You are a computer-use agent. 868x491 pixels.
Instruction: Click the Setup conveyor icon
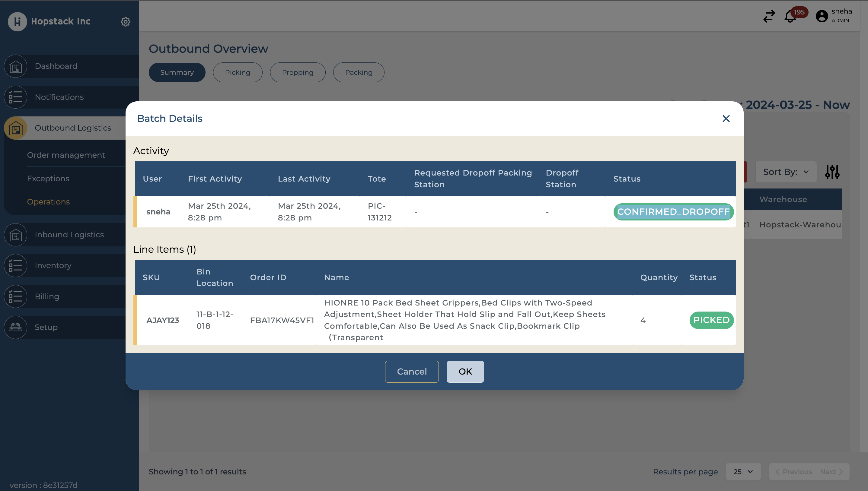(x=15, y=327)
